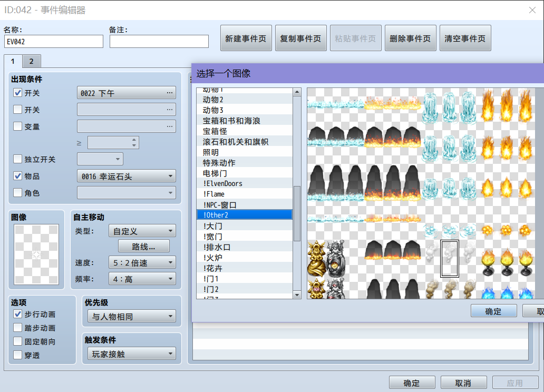Pick the rightmost flaming brazier stand sprite
The image size is (544, 392).
(526, 262)
